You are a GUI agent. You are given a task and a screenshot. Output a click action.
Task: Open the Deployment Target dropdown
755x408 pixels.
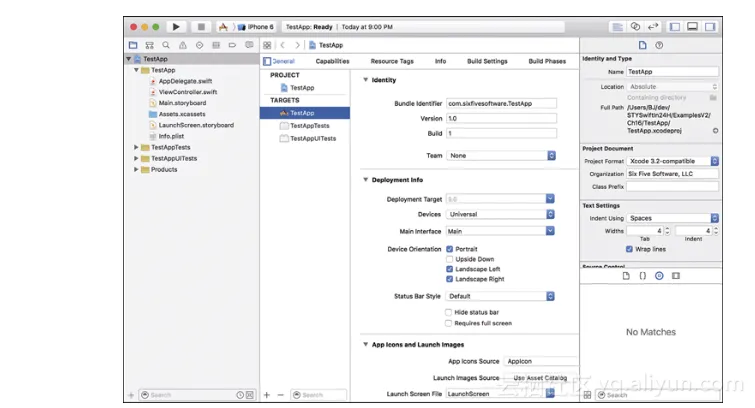[500, 199]
